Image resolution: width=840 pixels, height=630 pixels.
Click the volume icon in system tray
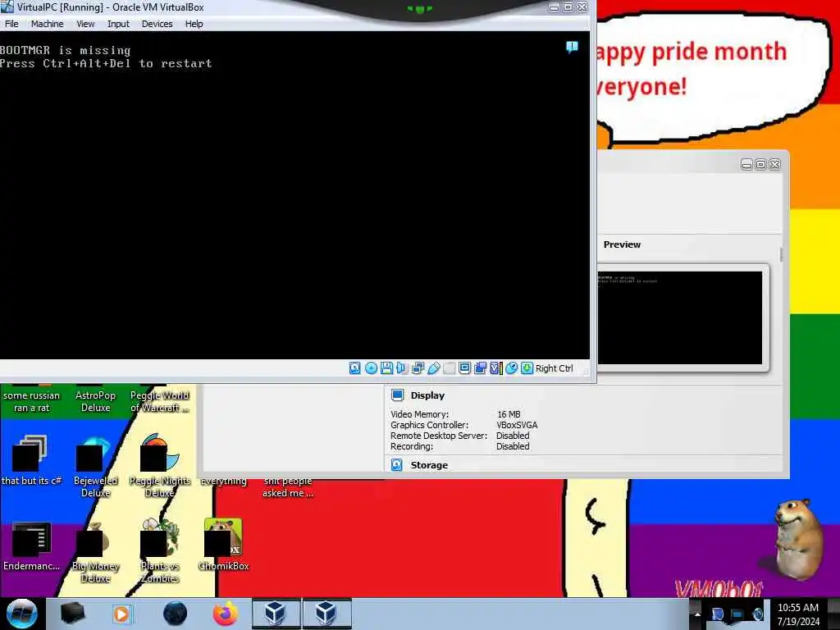click(757, 614)
